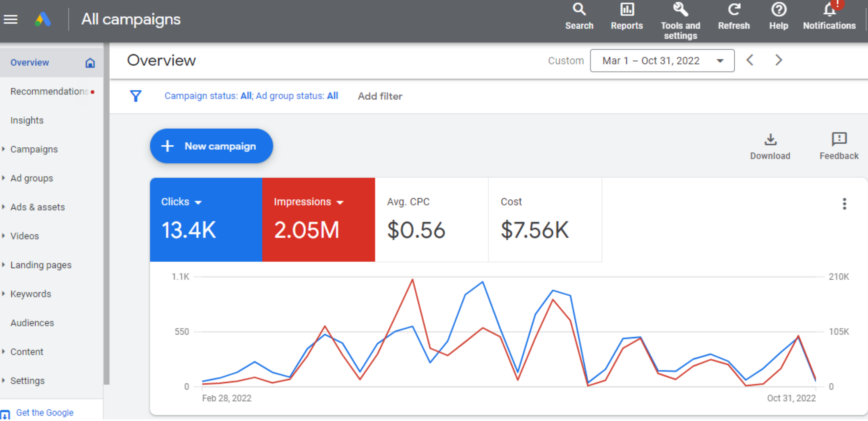Expand the Campaigns sidebar item
The width and height of the screenshot is (868, 421).
[x=34, y=149]
